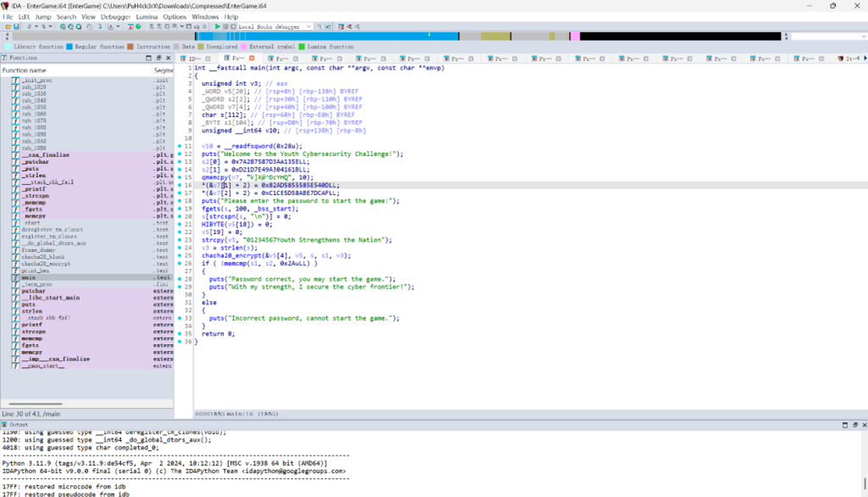Toggle breakpoint dot at line 25 memcmp

pos(180,262)
